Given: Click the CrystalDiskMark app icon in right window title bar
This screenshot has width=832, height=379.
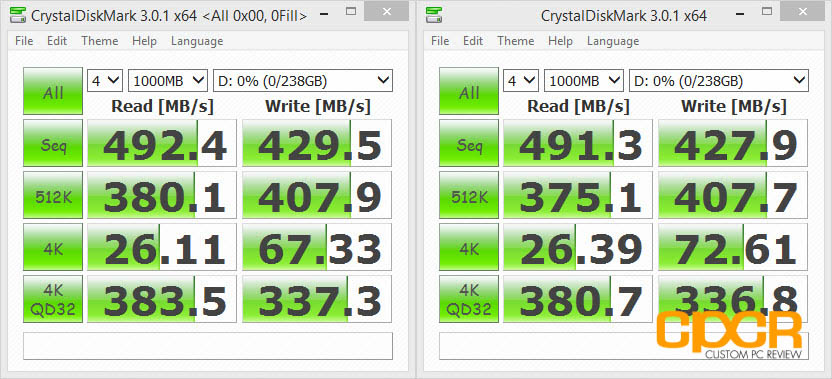Looking at the screenshot, I should tap(435, 15).
